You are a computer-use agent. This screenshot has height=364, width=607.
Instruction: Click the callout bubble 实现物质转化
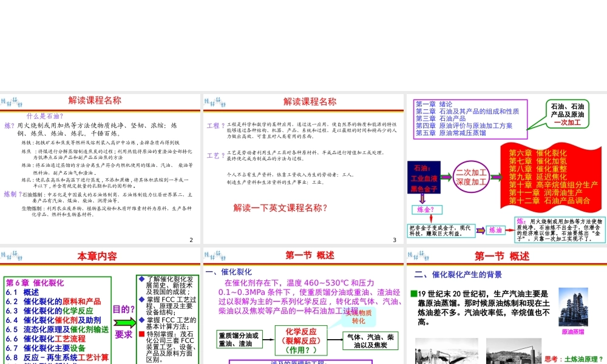point(359,317)
